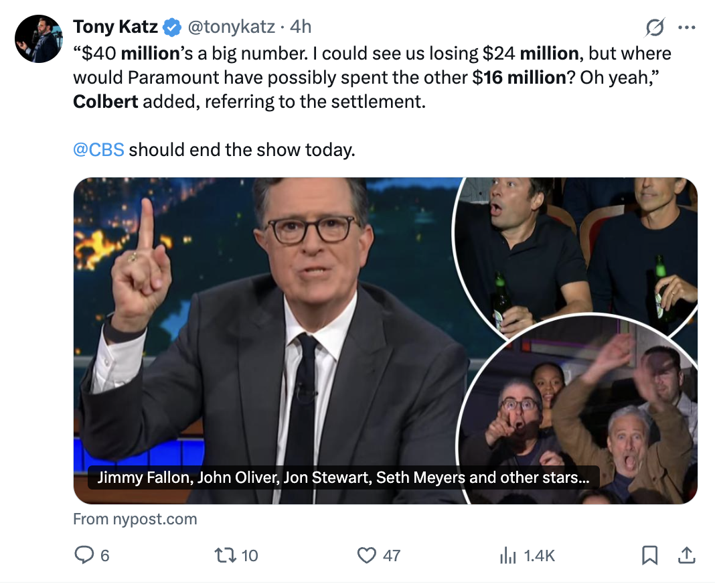715x588 pixels.
Task: Click the 1.4K view count
Action: (539, 555)
